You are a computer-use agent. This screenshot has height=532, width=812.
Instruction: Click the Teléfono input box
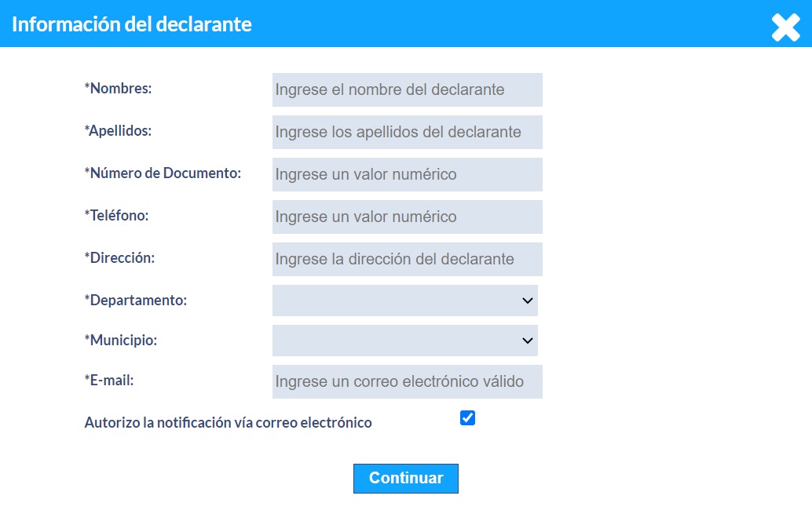point(407,217)
